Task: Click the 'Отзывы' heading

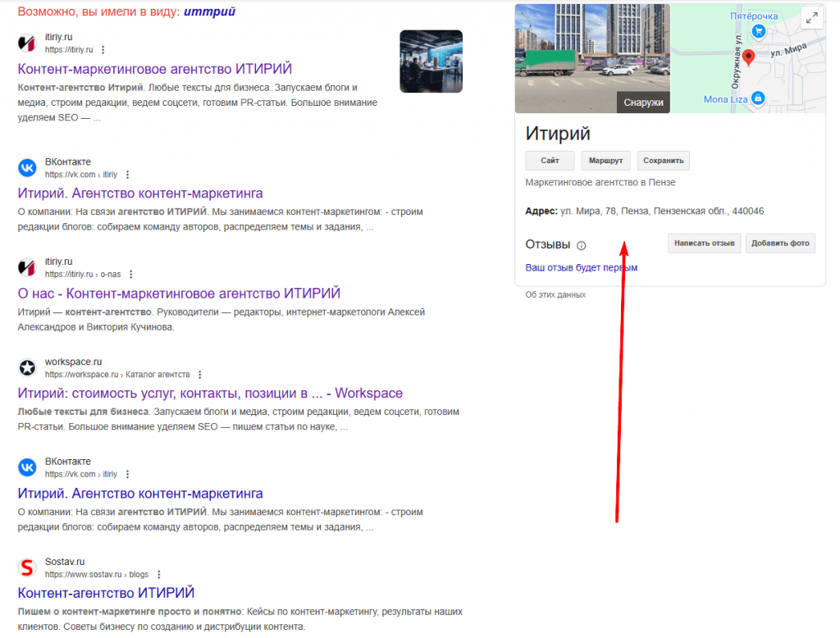Action: [547, 245]
